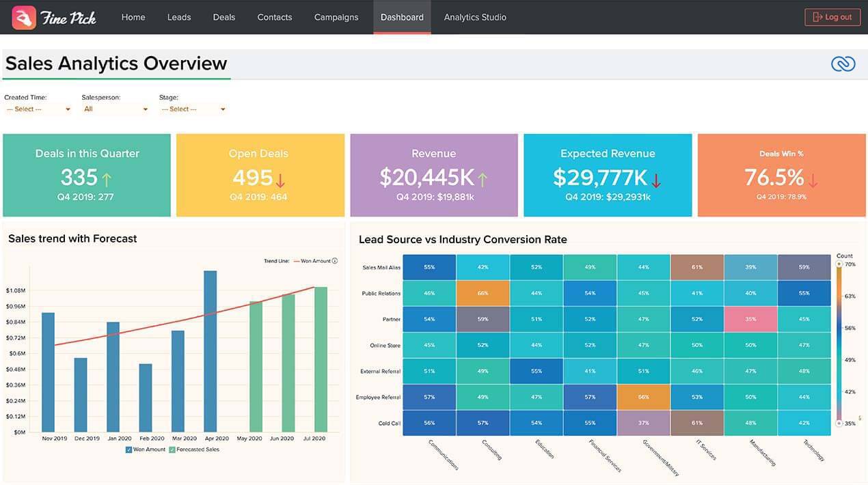Click the up arrow on the Revenue card
This screenshot has height=485, width=868.
(483, 180)
